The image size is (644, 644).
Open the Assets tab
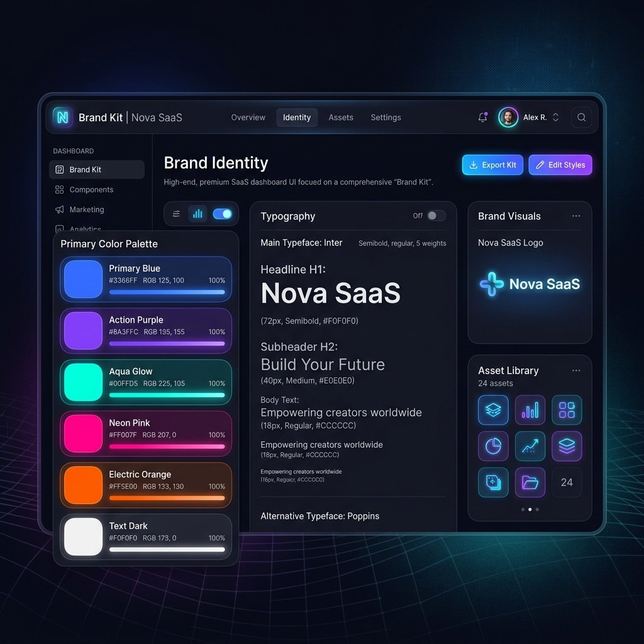click(x=341, y=117)
